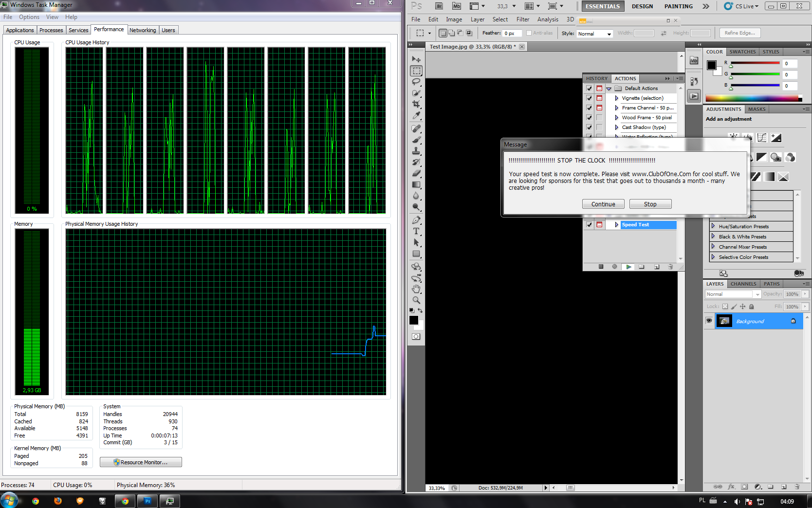Toggle the Speed Test action checkbox
812x508 pixels.
click(x=590, y=225)
